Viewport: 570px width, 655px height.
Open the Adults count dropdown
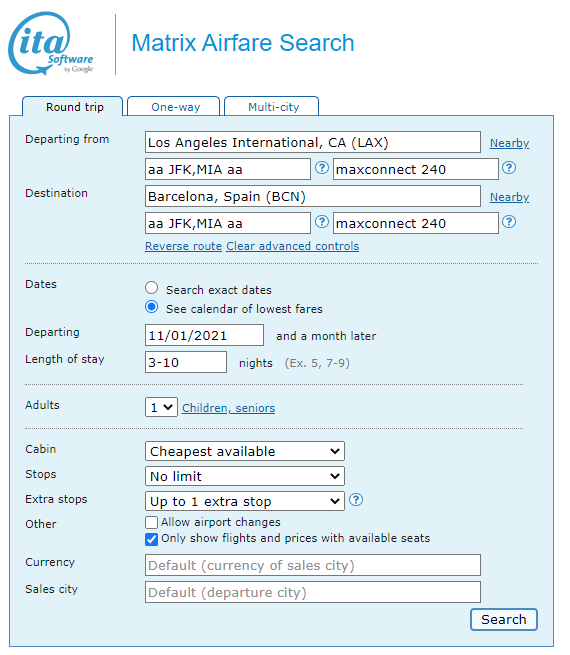[x=161, y=407]
